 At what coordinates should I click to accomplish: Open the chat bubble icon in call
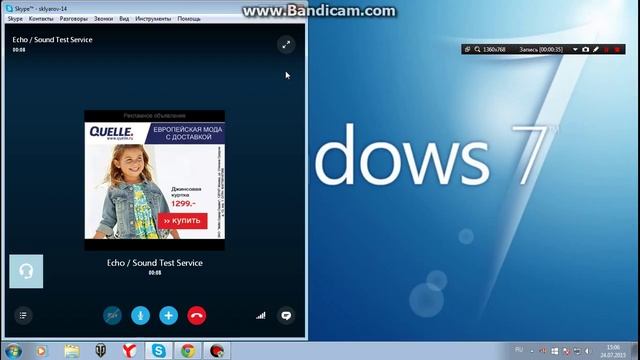point(286,316)
